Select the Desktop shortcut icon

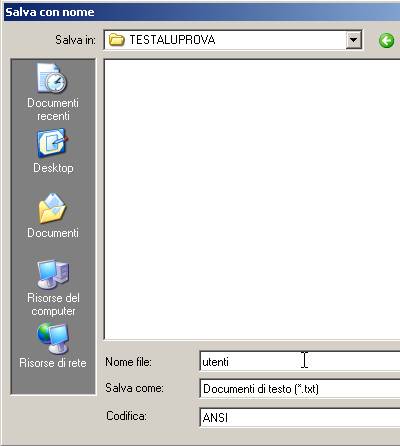tap(52, 144)
